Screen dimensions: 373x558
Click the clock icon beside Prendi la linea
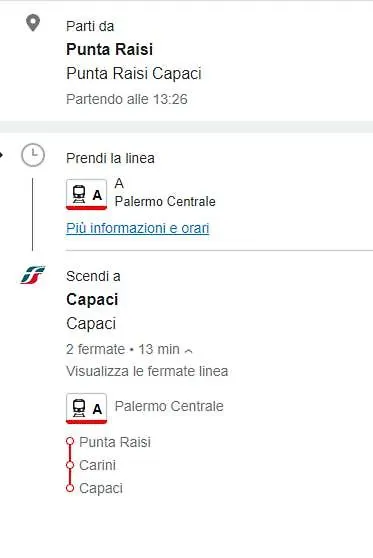coord(33,155)
